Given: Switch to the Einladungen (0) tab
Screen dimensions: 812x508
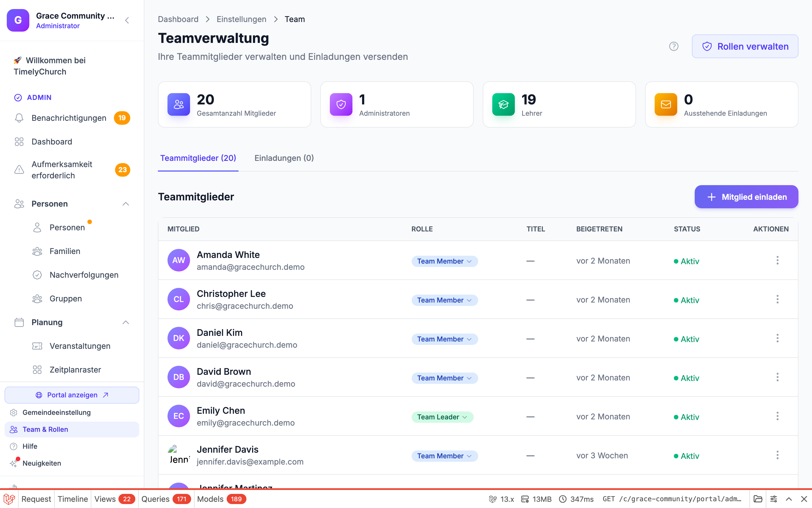Looking at the screenshot, I should click(284, 158).
